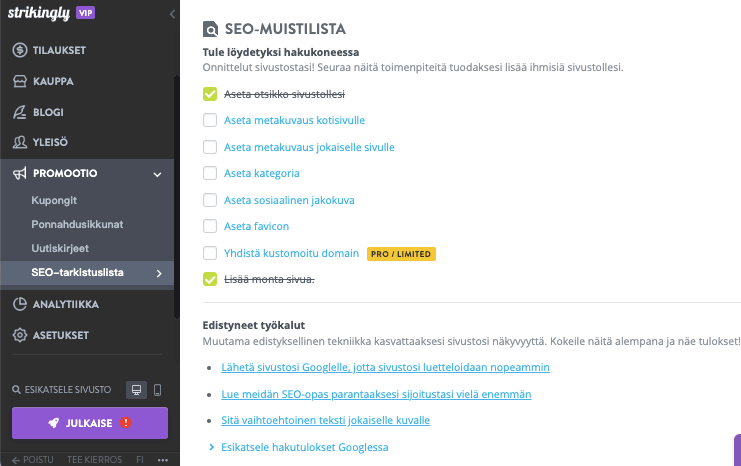
Task: Click the SEO-muistilista header icon
Action: tap(210, 29)
